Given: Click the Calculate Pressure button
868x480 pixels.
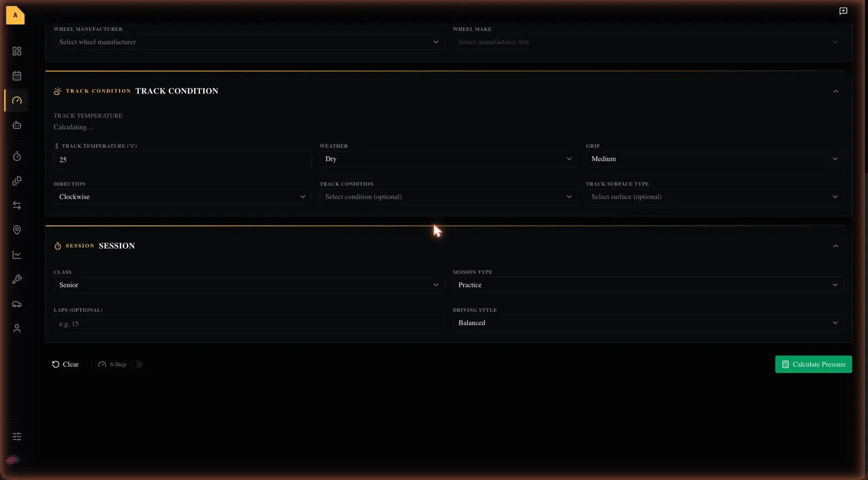Looking at the screenshot, I should click(813, 364).
